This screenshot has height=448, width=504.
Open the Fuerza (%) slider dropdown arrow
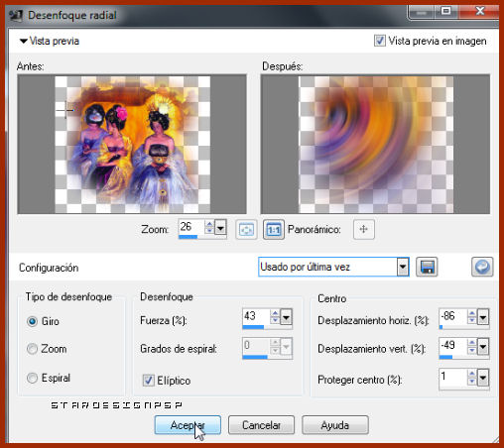coord(286,317)
